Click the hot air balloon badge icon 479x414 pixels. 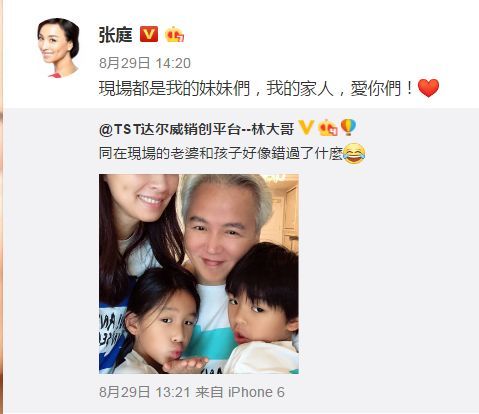348,127
